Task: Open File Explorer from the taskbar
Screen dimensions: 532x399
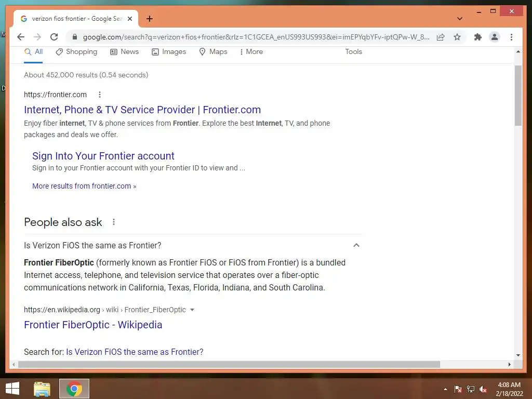Action: [42, 389]
